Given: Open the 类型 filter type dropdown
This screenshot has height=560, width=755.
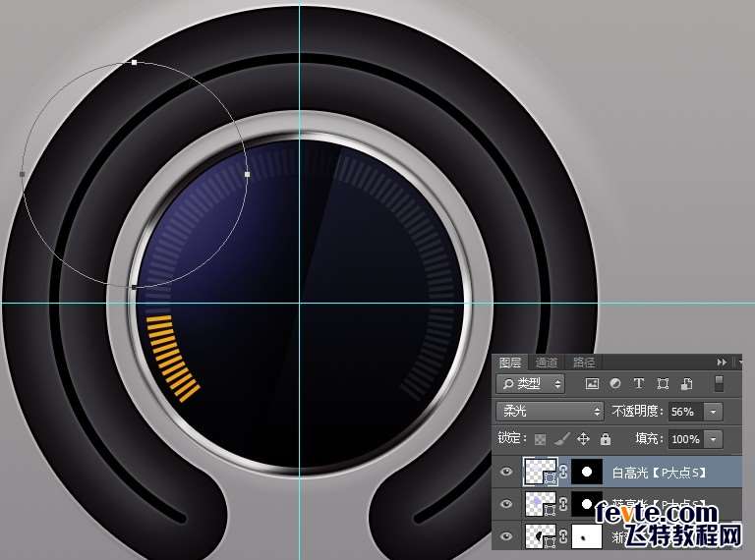Looking at the screenshot, I should click(x=530, y=383).
